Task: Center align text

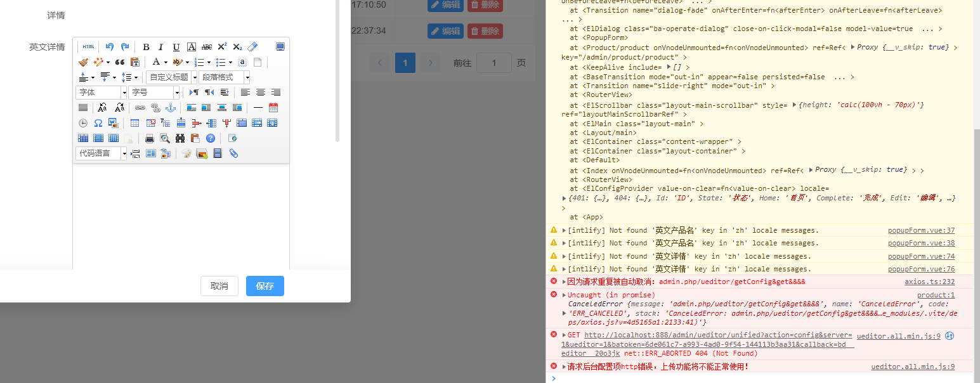Action: [x=261, y=93]
